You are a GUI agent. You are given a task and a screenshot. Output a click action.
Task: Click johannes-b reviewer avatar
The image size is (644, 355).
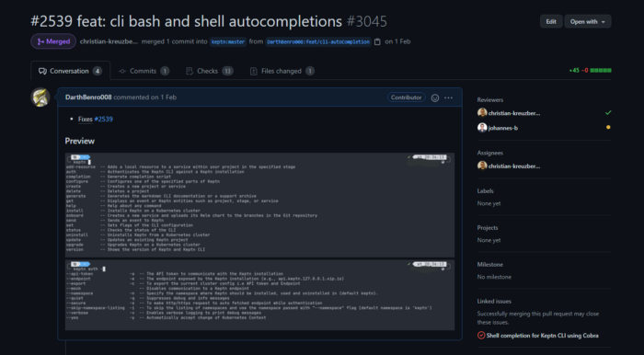(x=482, y=128)
